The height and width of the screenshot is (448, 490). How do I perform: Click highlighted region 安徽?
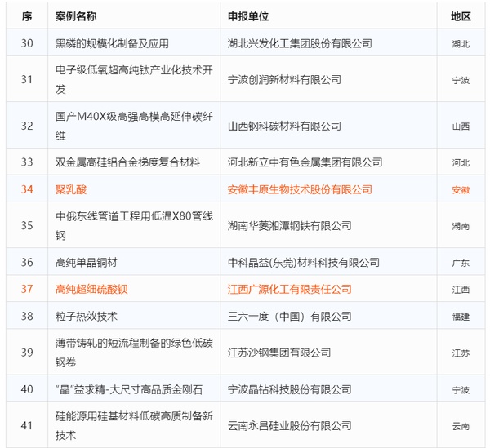coord(461,190)
